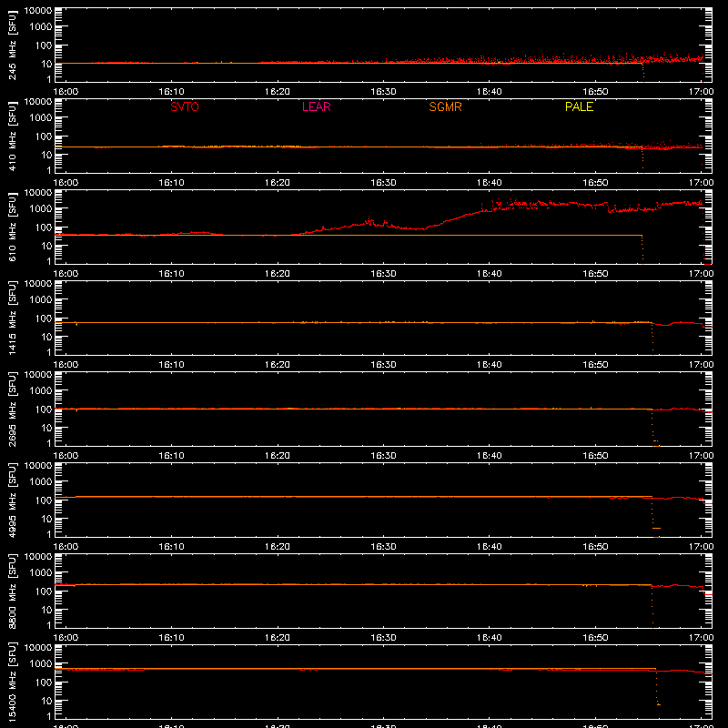Click 16:40 on the 610 MHz time axis

[x=489, y=274]
